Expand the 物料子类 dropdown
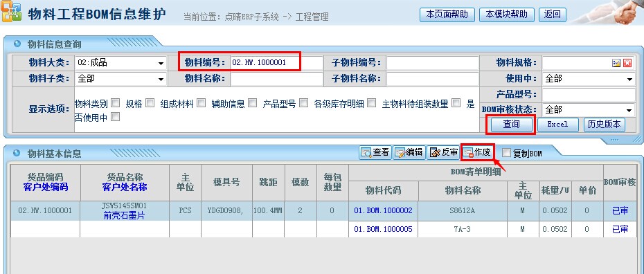 [x=120, y=78]
